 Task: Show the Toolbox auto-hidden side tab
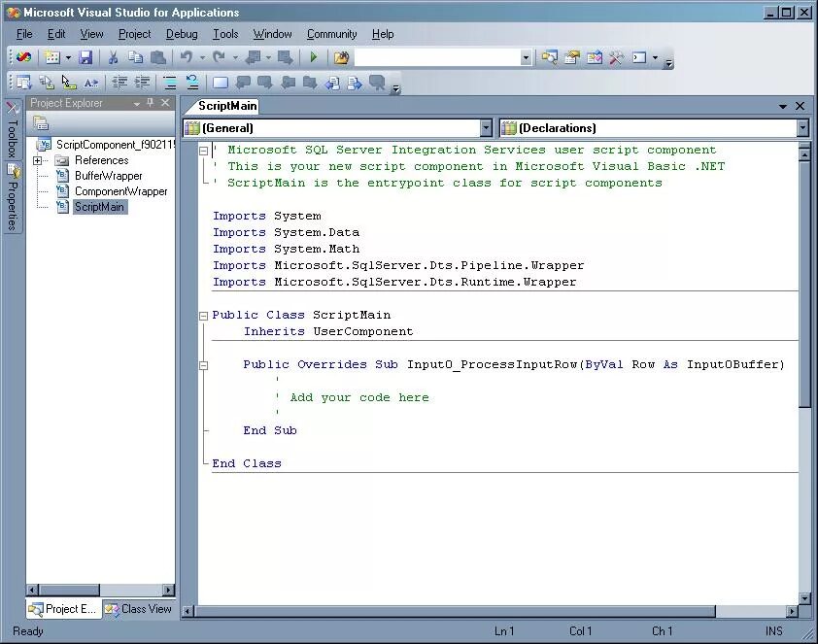[x=13, y=129]
